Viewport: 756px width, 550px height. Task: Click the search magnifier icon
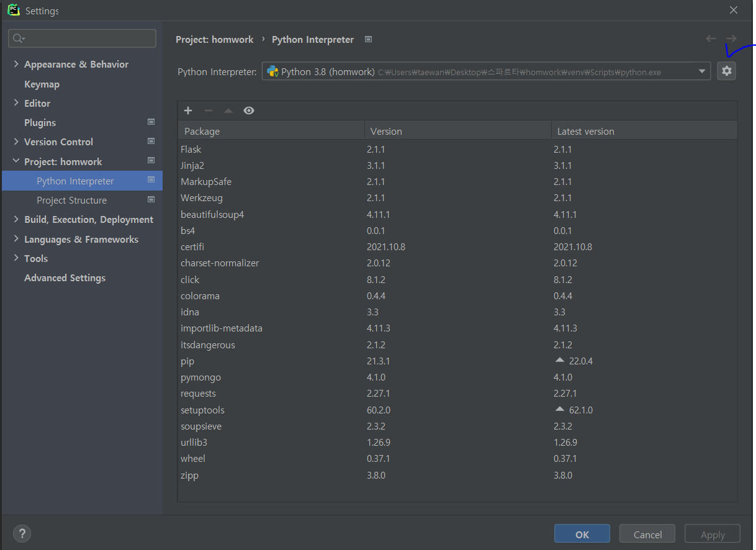pos(19,38)
